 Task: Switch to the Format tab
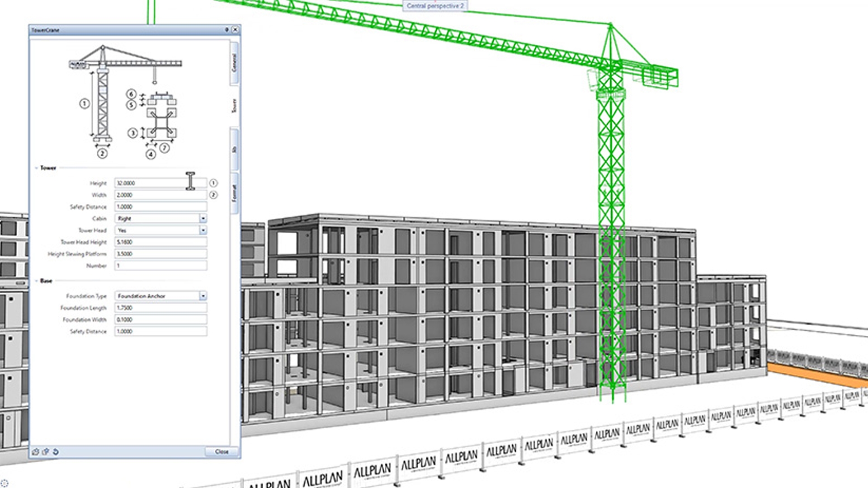[234, 193]
